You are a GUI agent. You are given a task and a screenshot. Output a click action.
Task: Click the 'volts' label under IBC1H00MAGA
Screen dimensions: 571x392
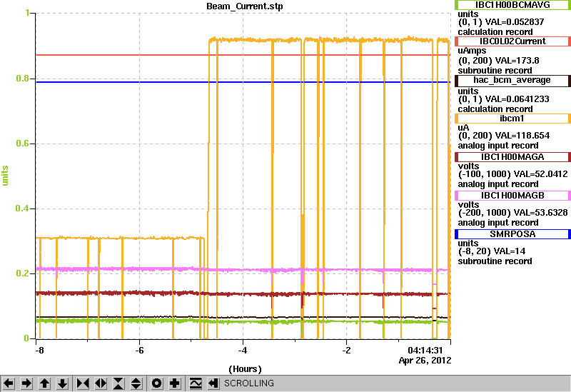coord(469,166)
